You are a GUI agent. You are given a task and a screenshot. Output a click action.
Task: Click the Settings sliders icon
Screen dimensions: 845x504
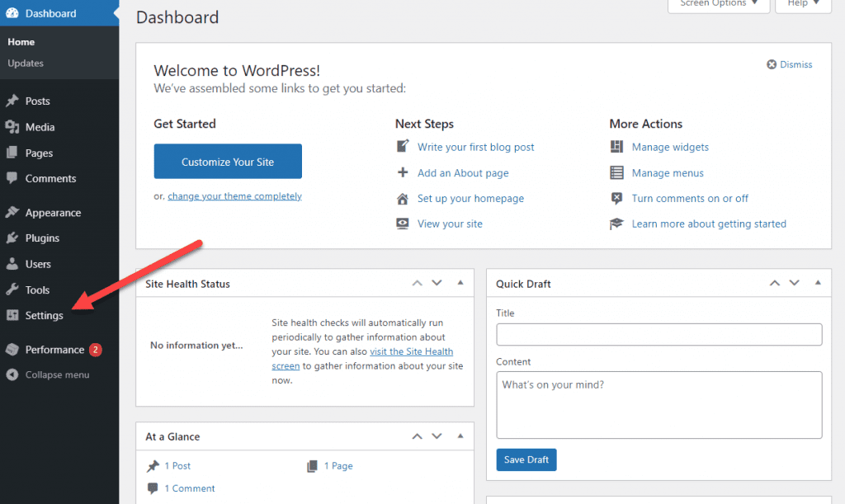(12, 315)
